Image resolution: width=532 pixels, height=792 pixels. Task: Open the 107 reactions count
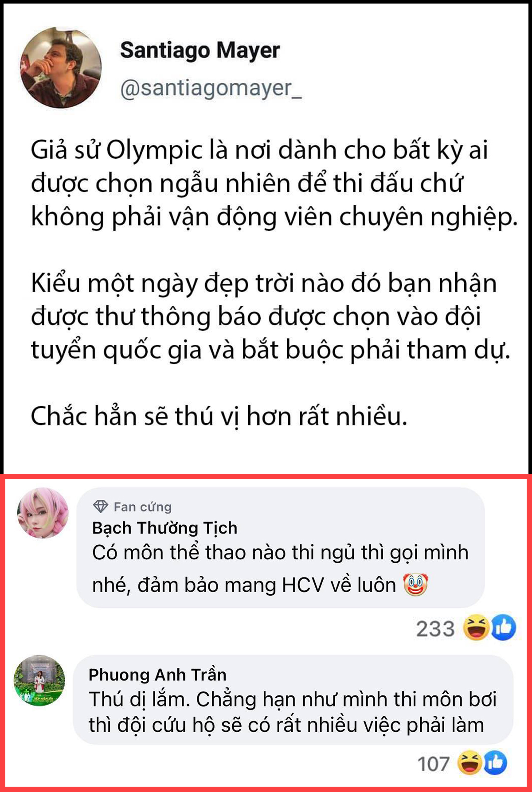tap(433, 764)
